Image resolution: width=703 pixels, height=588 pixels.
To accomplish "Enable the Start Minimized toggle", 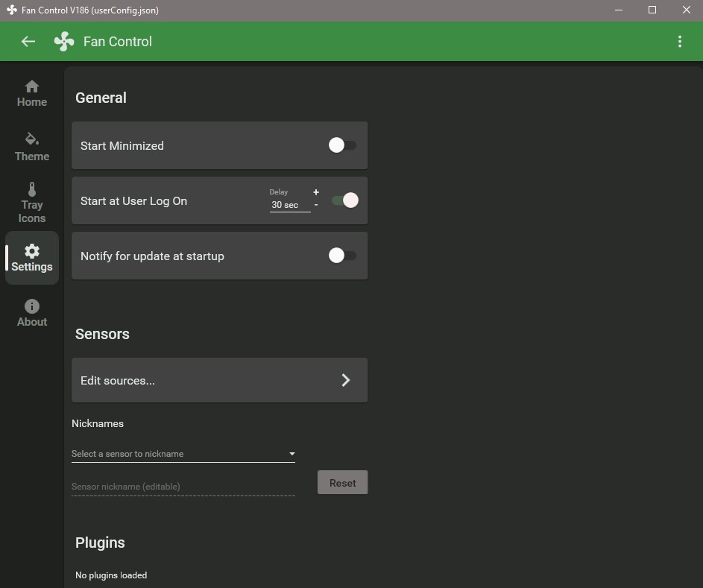I will (342, 145).
